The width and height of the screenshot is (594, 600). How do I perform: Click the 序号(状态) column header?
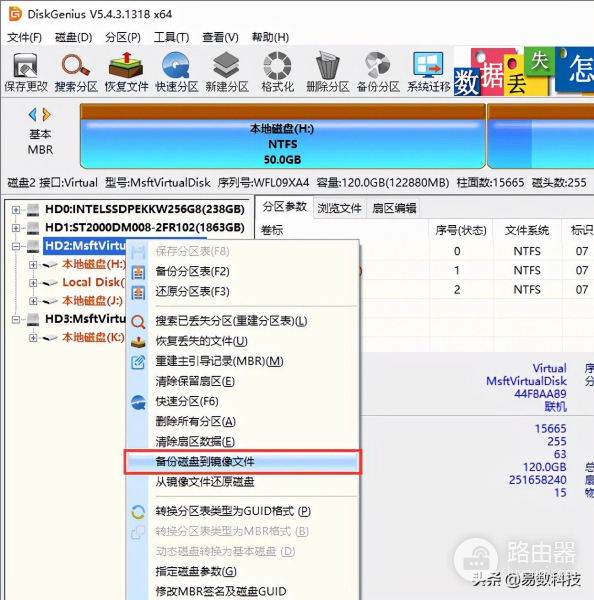[460, 230]
